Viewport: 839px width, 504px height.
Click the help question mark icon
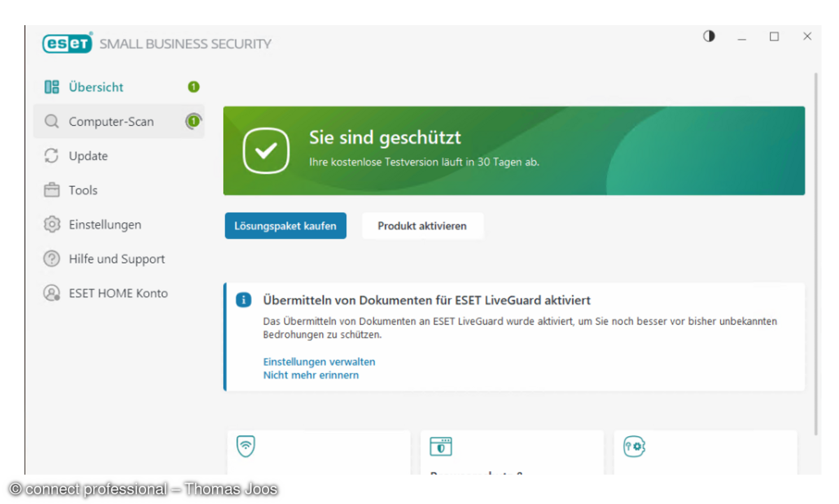tap(52, 259)
